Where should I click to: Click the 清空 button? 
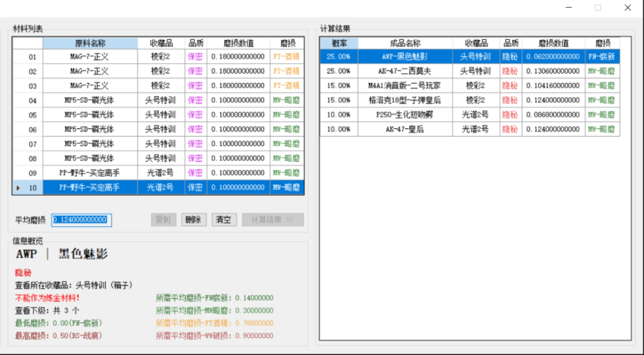click(224, 220)
